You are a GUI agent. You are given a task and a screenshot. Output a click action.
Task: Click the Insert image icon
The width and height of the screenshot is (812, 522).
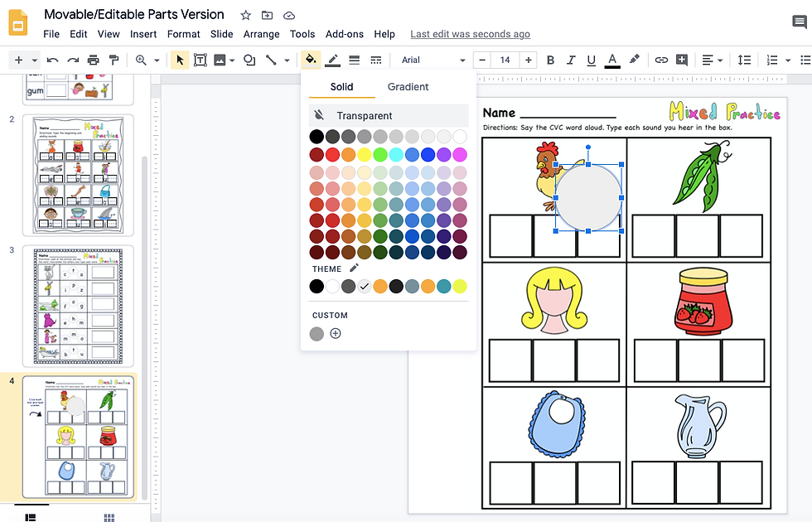[220, 60]
